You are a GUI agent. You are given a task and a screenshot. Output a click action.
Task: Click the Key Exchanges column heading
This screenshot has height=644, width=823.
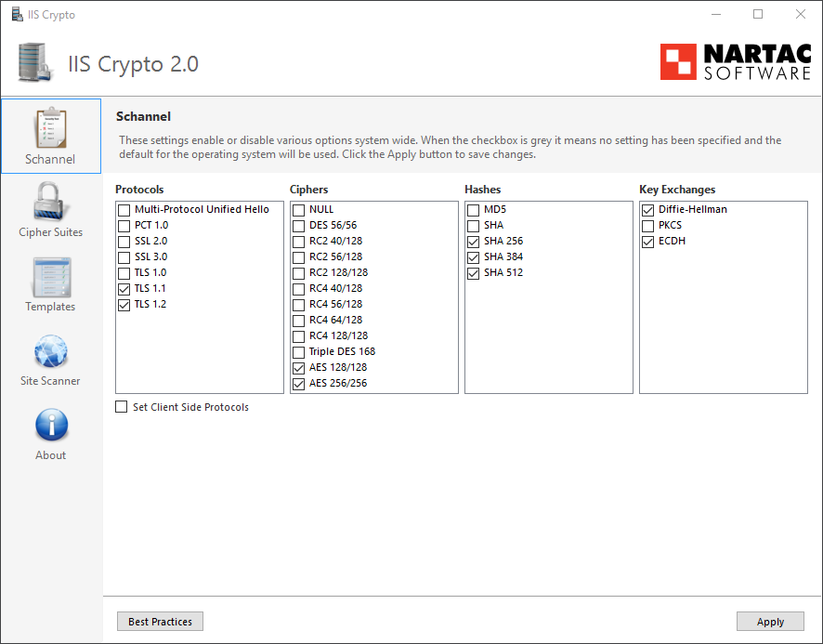pyautogui.click(x=677, y=190)
